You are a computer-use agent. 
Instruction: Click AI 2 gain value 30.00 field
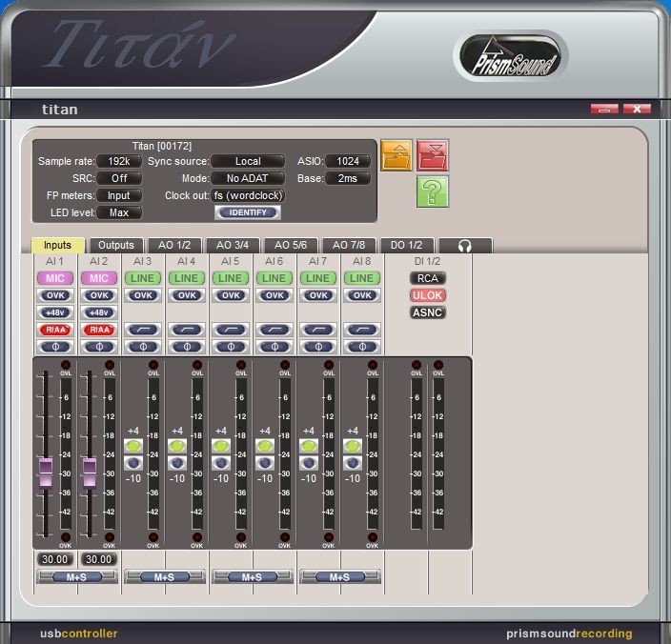click(99, 559)
